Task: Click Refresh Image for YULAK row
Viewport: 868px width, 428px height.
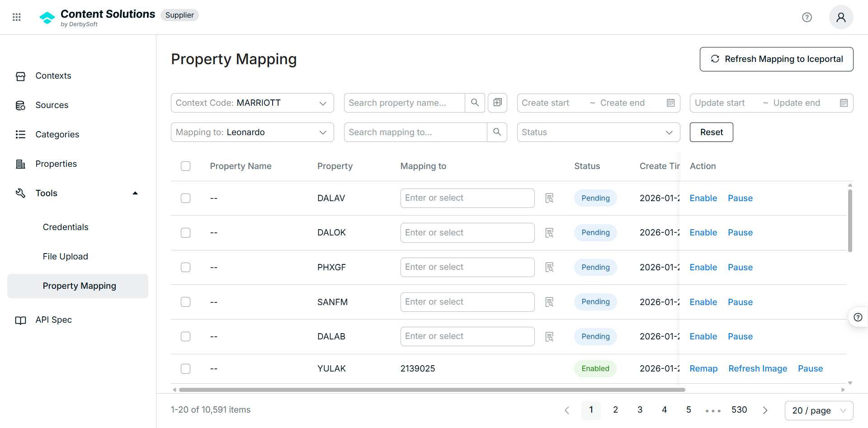Action: click(x=758, y=369)
